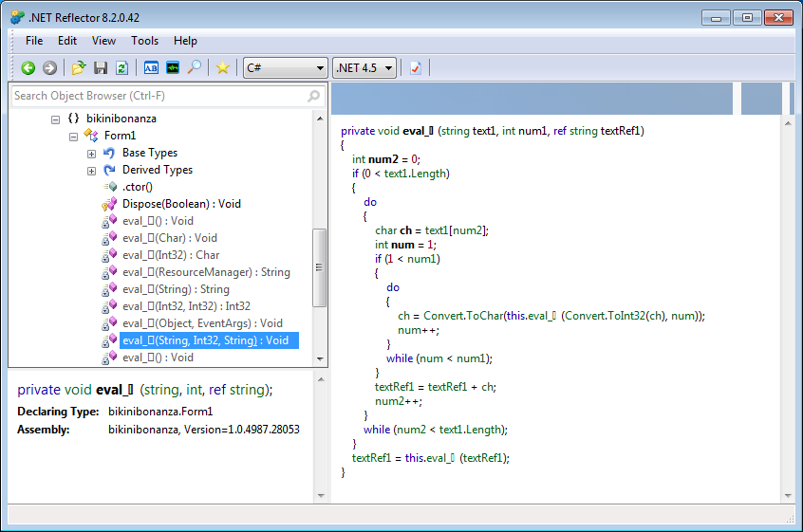
Task: Click the magnifying glass toolbar icon
Action: (194, 67)
